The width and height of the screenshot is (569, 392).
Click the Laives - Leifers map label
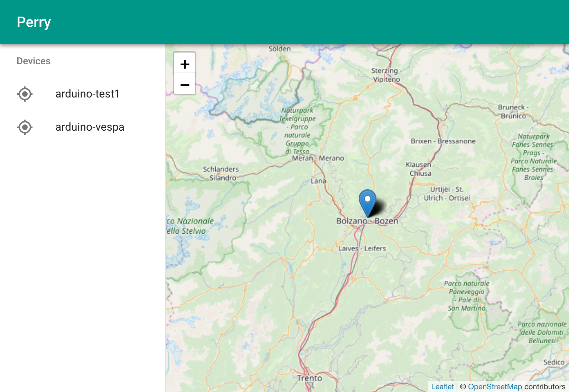coord(362,248)
